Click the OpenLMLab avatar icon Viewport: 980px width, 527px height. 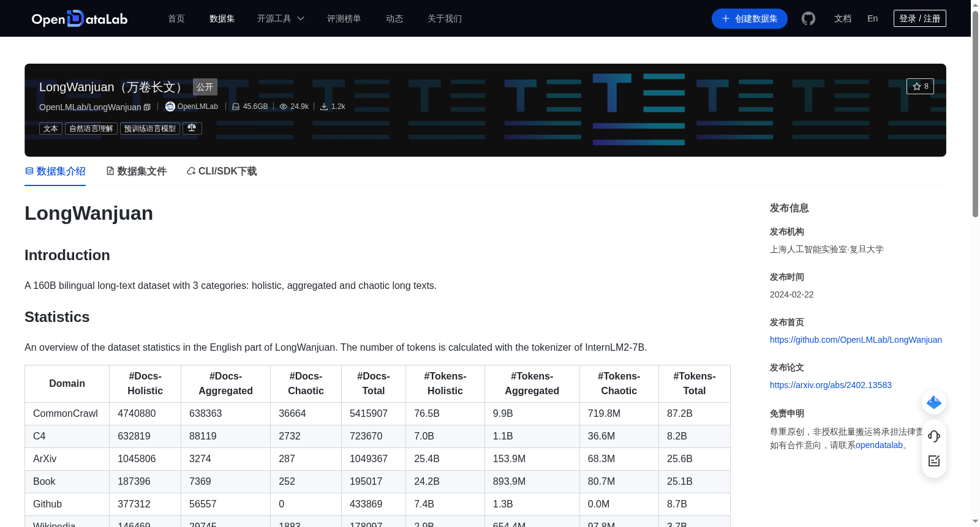pyautogui.click(x=170, y=107)
